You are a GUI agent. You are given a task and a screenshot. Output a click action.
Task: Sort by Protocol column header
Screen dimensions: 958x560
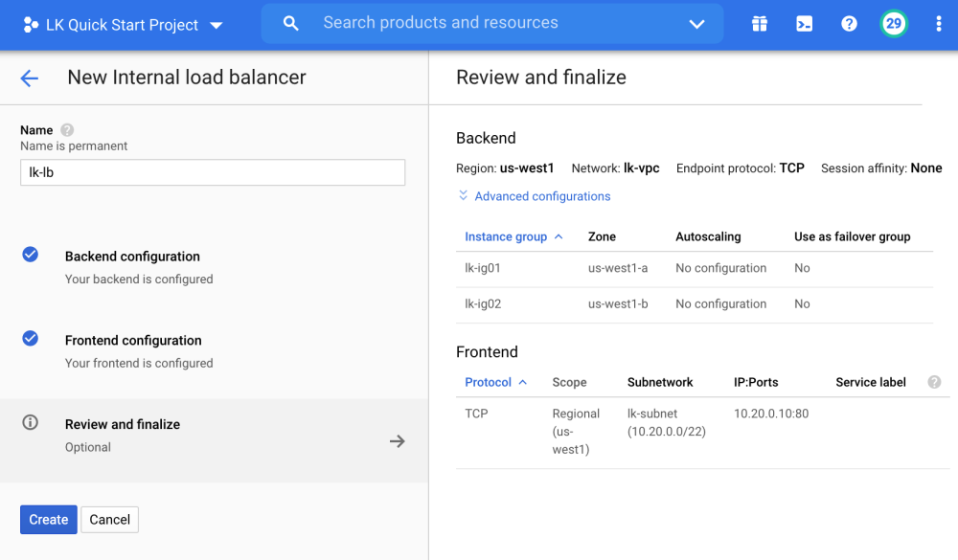click(x=489, y=382)
